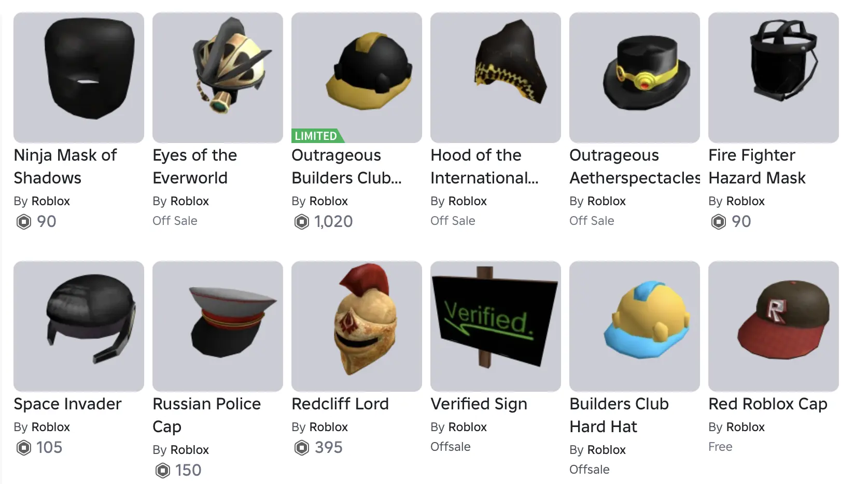Image resolution: width=868 pixels, height=484 pixels.
Task: Select the Eyes of the Everworld image
Action: pos(218,78)
